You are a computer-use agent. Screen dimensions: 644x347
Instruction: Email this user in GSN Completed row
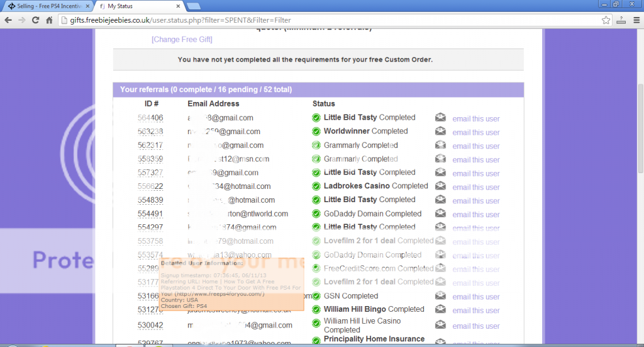point(476,297)
